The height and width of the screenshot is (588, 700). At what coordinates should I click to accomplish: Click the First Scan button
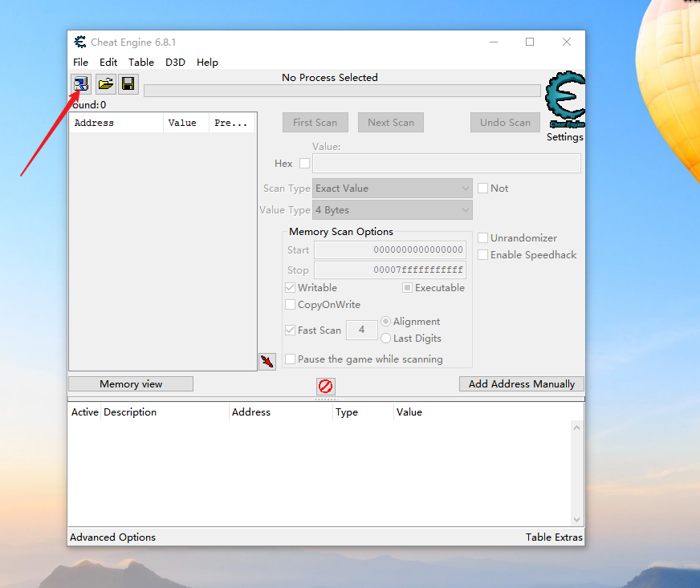pos(315,122)
